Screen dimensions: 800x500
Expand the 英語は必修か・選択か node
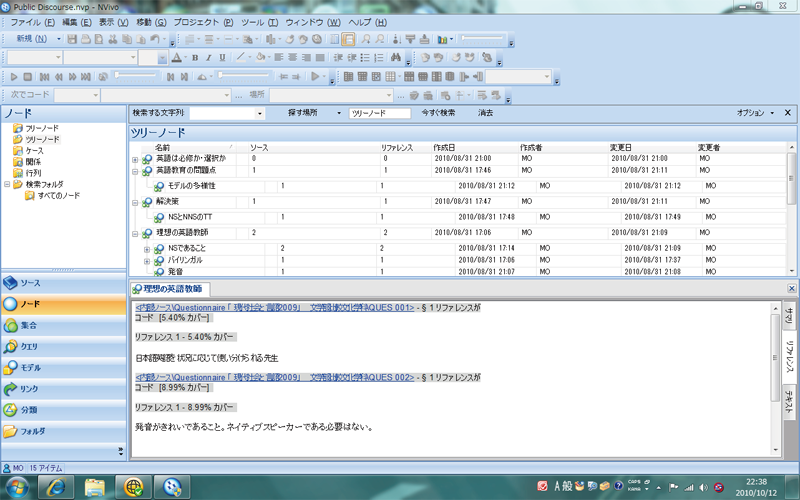[135, 159]
